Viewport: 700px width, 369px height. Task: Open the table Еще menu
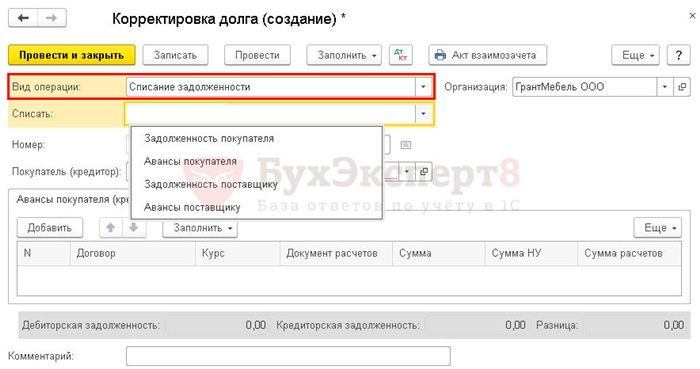coord(658,228)
